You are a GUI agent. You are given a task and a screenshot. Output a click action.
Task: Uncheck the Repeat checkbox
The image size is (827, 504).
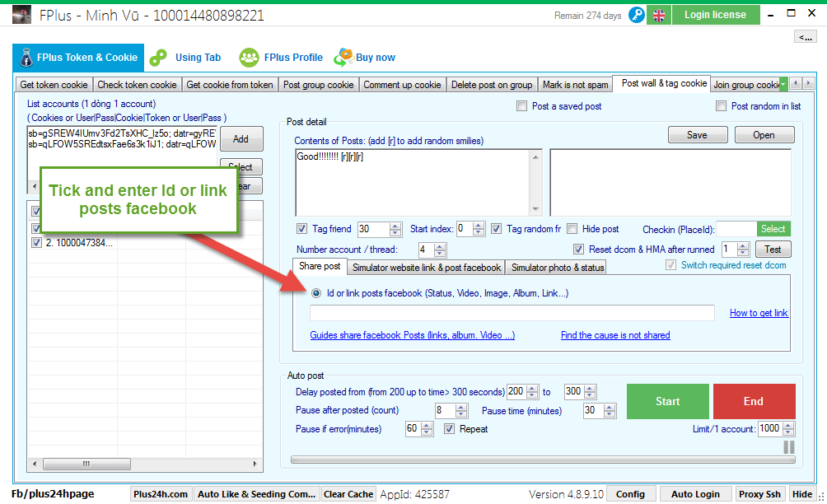(449, 428)
